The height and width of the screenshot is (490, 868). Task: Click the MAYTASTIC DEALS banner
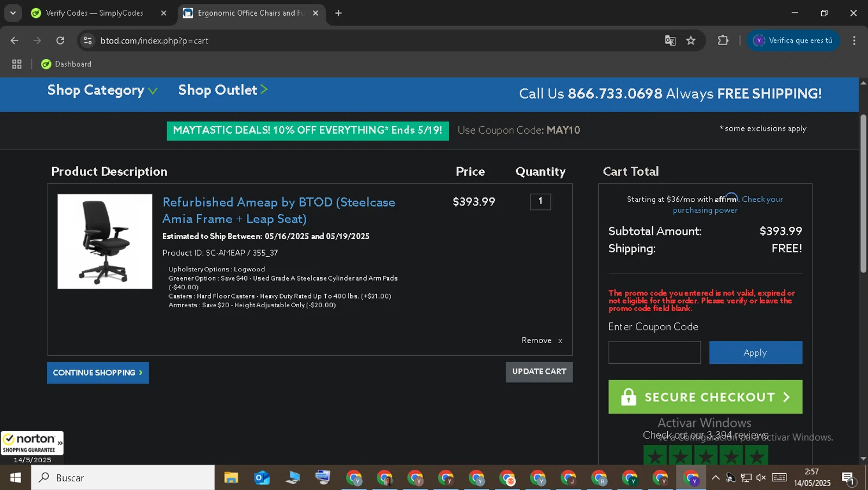(307, 130)
